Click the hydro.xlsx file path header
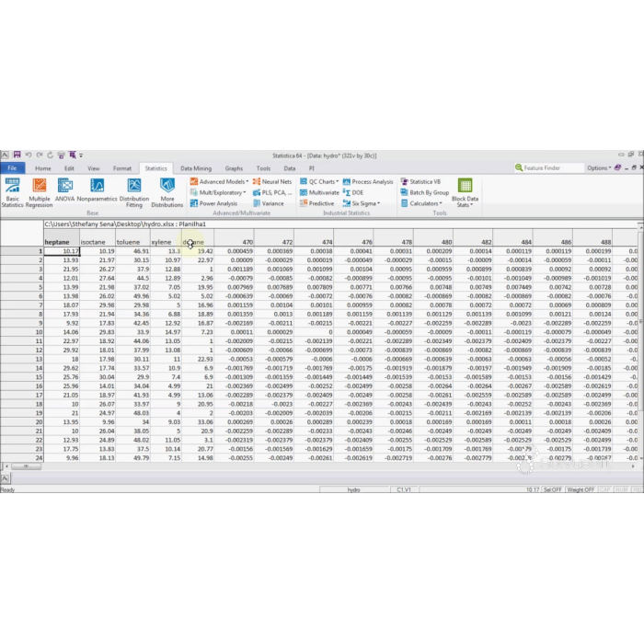 125,224
